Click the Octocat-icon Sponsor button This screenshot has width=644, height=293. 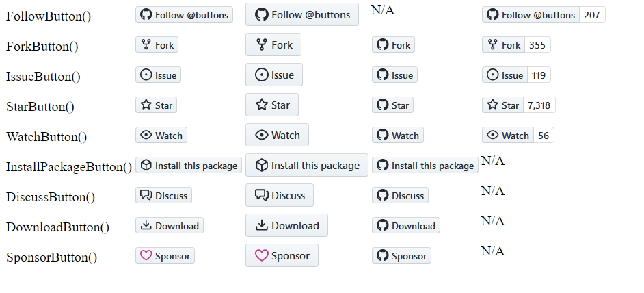[401, 255]
